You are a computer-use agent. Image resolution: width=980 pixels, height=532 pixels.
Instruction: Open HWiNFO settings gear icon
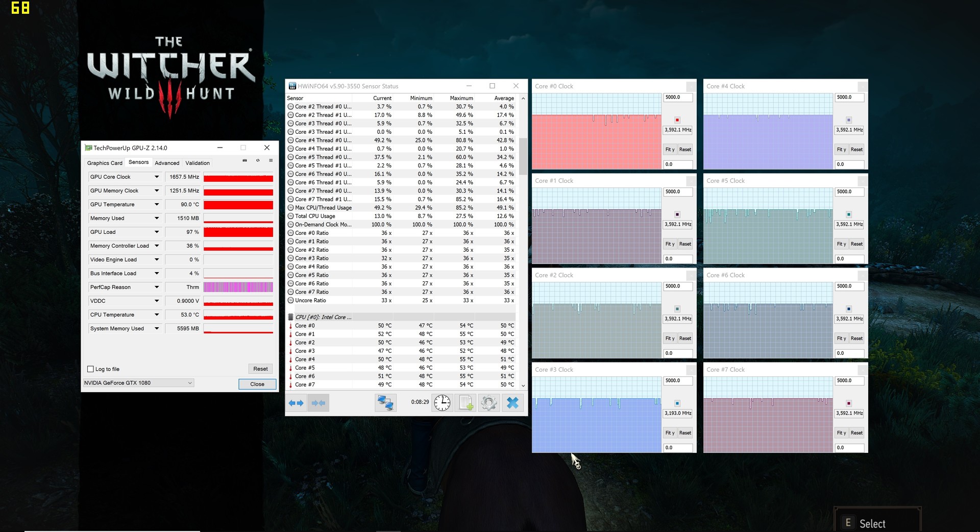click(x=489, y=403)
